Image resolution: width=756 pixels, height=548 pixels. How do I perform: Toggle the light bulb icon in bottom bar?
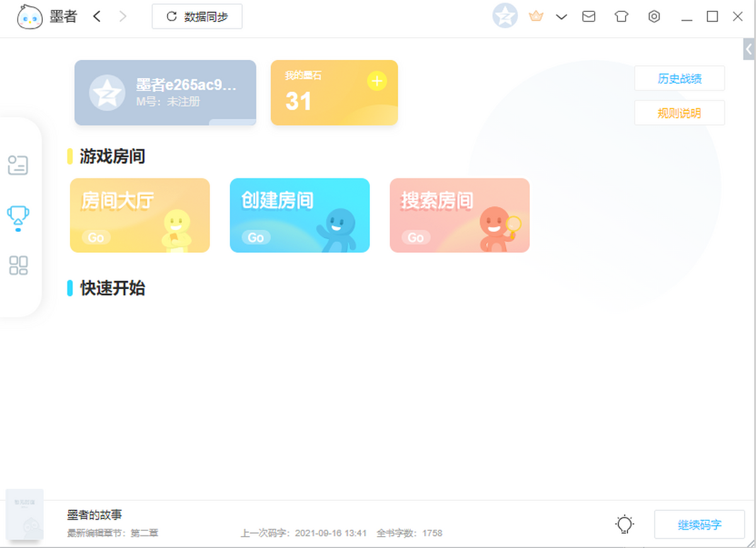pyautogui.click(x=624, y=524)
